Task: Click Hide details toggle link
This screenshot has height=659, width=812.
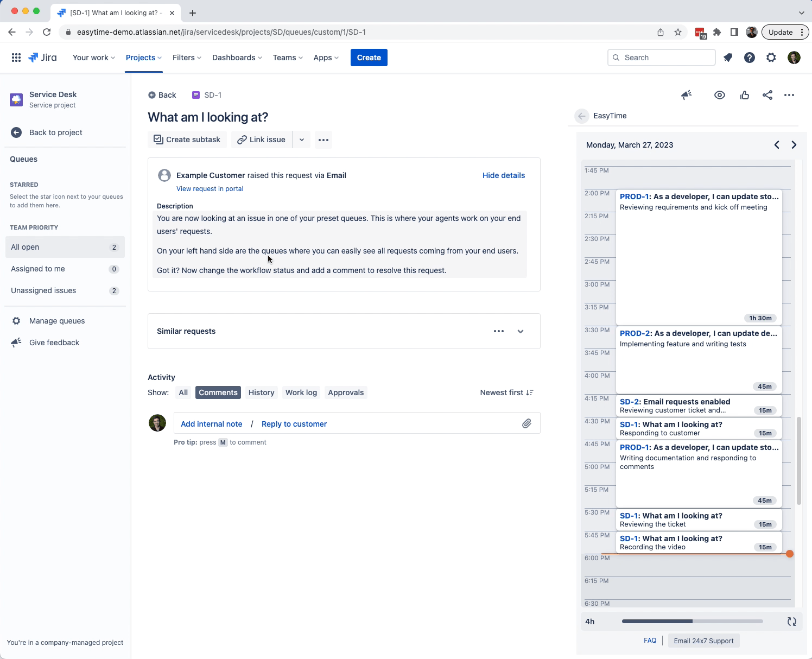Action: coord(503,175)
